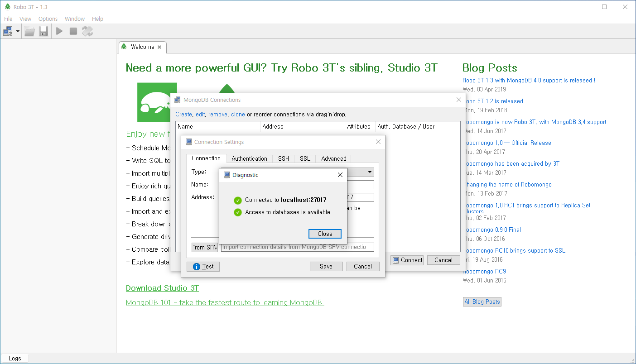This screenshot has width=636, height=364.
Task: Open the Options menu
Action: (48, 19)
